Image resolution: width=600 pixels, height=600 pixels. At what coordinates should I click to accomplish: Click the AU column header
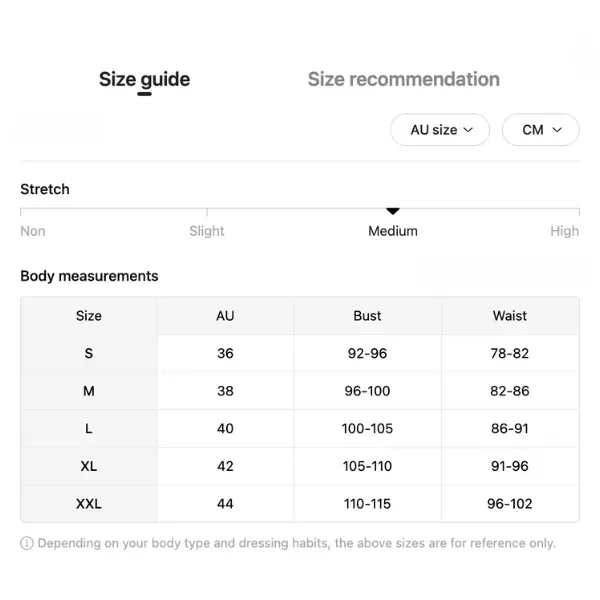[x=225, y=316]
